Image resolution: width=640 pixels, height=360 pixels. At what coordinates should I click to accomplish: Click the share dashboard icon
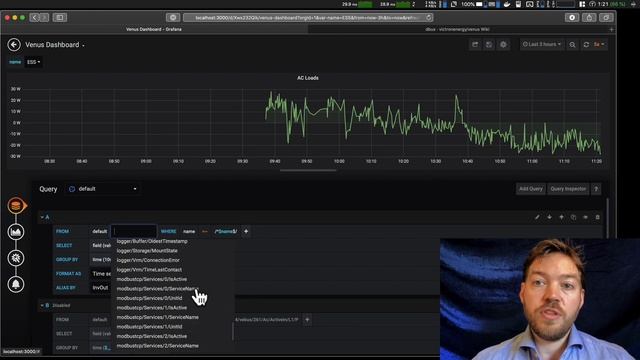[x=475, y=44]
